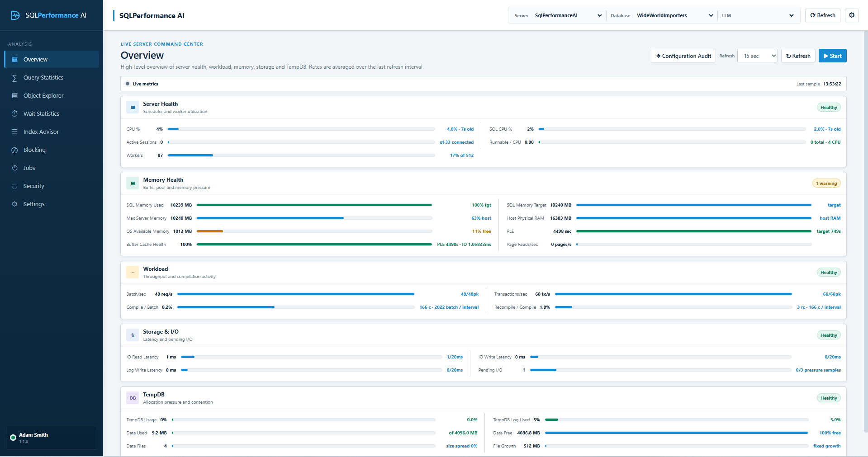Click the OS Available Memory orange bar

pos(210,231)
